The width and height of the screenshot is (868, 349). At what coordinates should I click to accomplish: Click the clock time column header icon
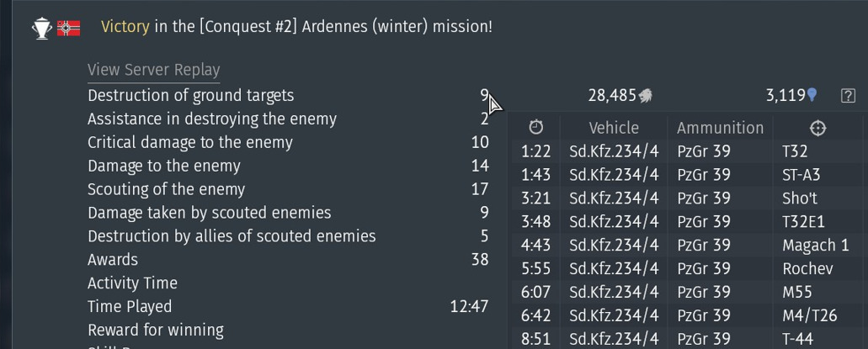(536, 128)
